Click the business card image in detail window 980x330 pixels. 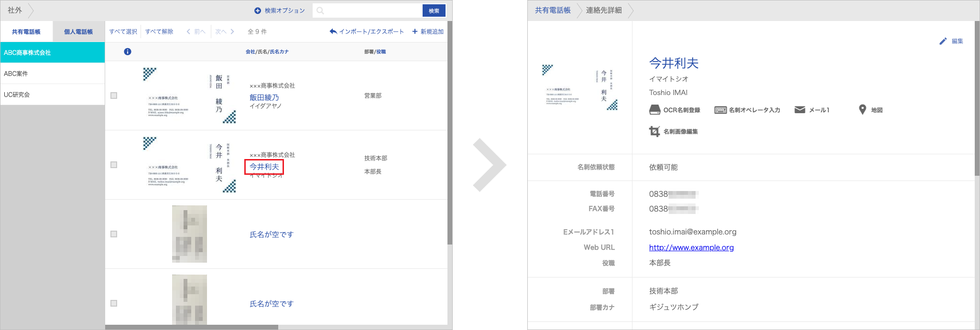pyautogui.click(x=580, y=87)
